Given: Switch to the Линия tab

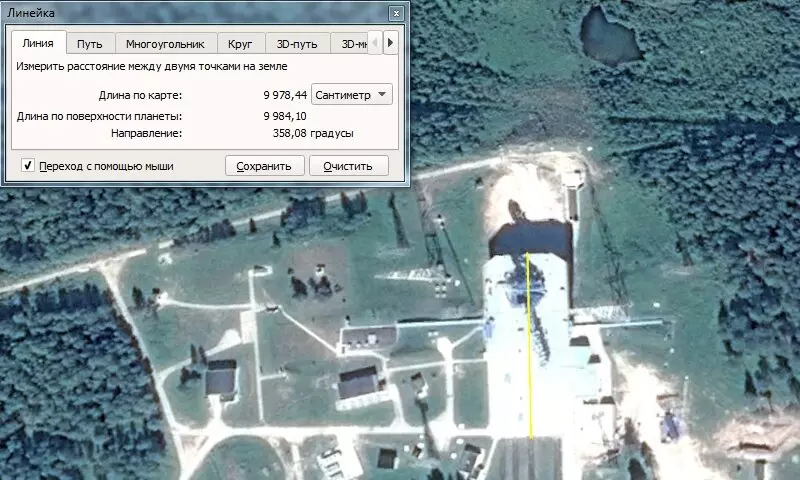Looking at the screenshot, I should pyautogui.click(x=38, y=44).
